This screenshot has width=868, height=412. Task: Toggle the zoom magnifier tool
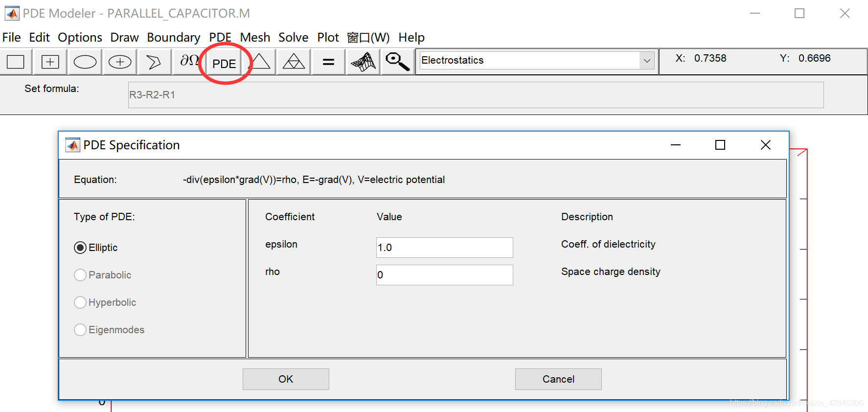tap(397, 62)
